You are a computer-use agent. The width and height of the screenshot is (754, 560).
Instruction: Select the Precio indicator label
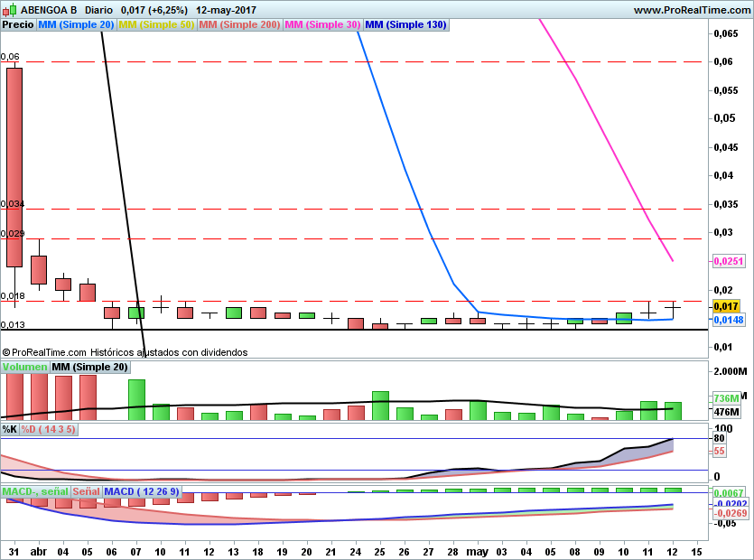click(18, 24)
